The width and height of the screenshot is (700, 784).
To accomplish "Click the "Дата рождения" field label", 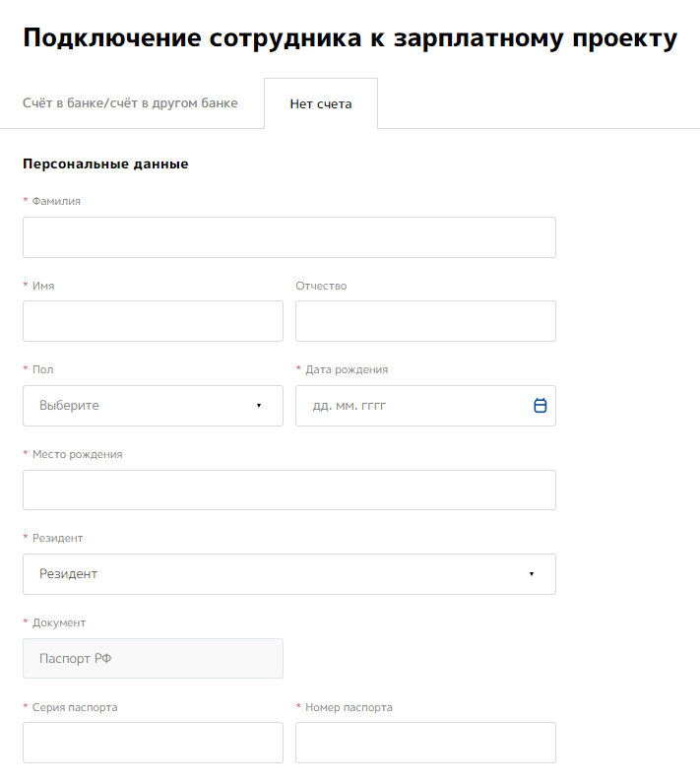I will pyautogui.click(x=347, y=370).
